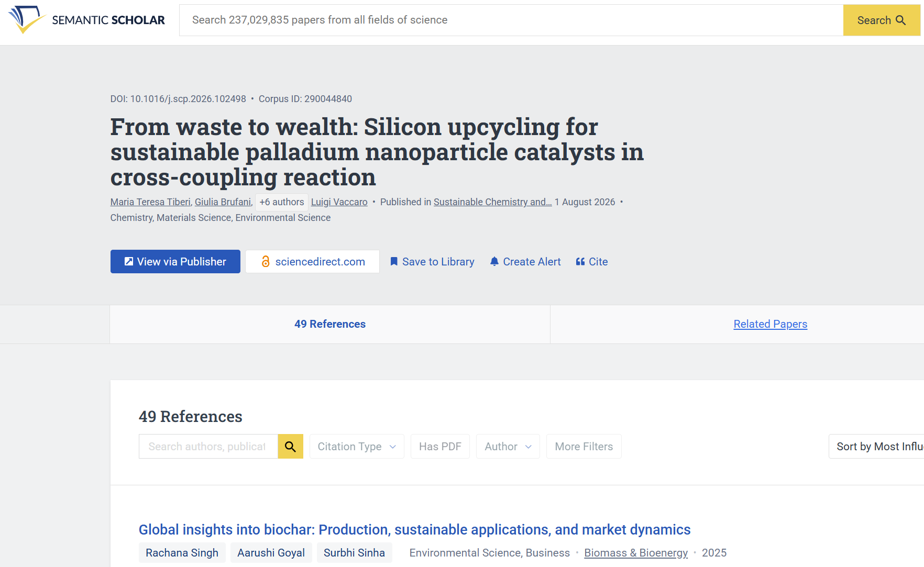
Task: Click the Environmental Science, Business field text
Action: pos(490,553)
